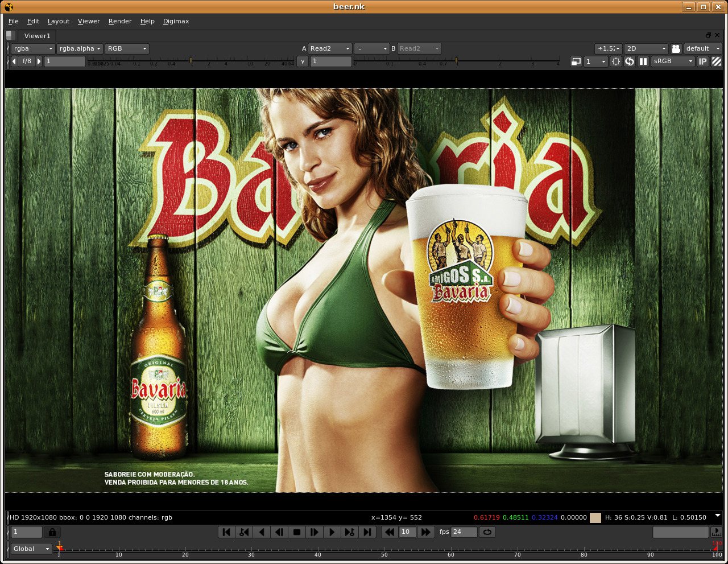Click the pane content icon left of Viewer1

point(10,35)
